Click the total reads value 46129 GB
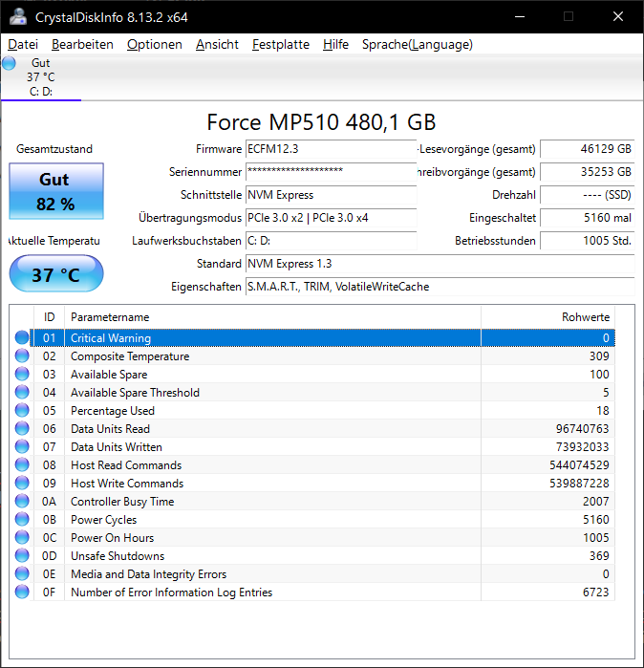644x668 pixels. (588, 149)
